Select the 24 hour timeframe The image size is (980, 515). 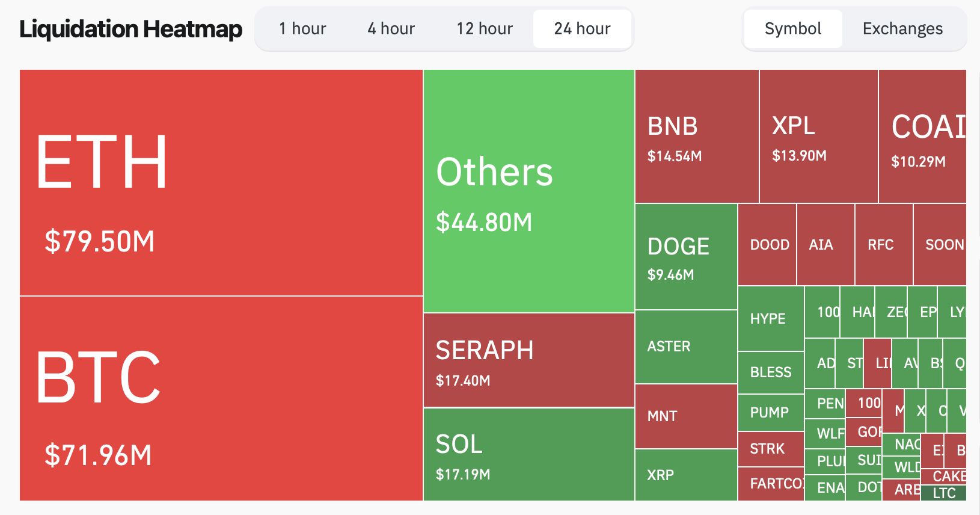tap(582, 29)
